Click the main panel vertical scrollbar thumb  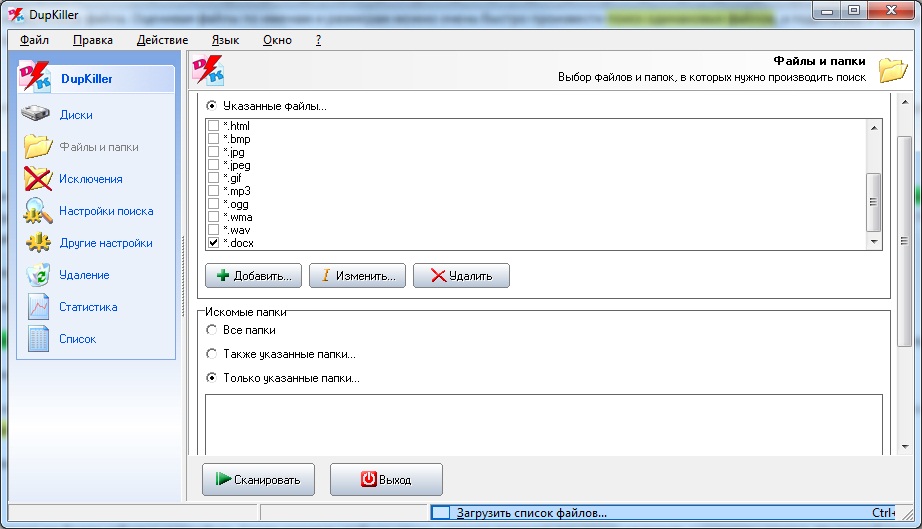[905, 241]
